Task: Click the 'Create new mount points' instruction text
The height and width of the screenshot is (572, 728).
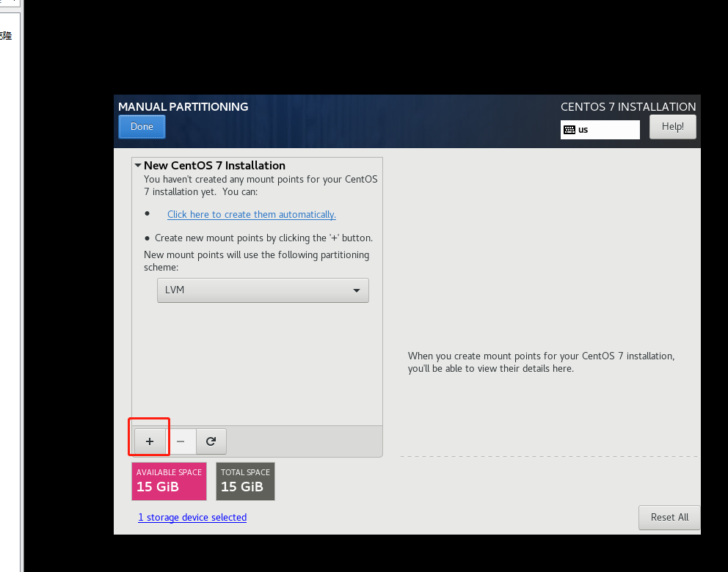Action: (263, 238)
